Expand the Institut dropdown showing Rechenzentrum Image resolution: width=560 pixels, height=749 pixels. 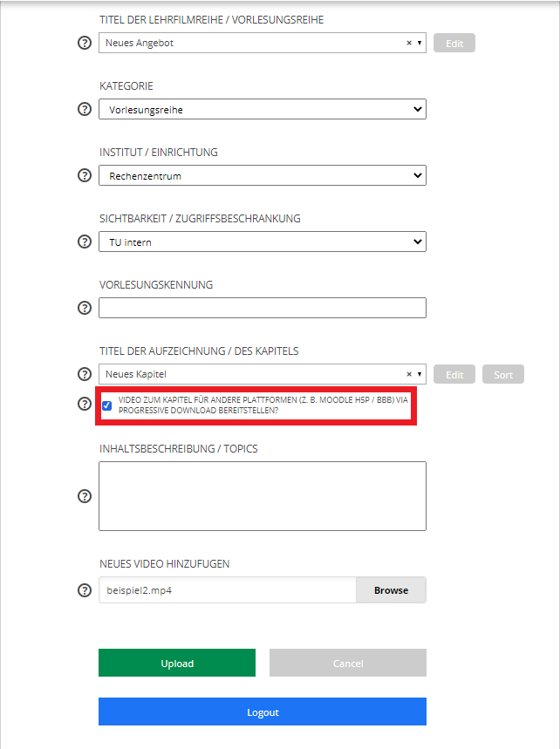(262, 176)
